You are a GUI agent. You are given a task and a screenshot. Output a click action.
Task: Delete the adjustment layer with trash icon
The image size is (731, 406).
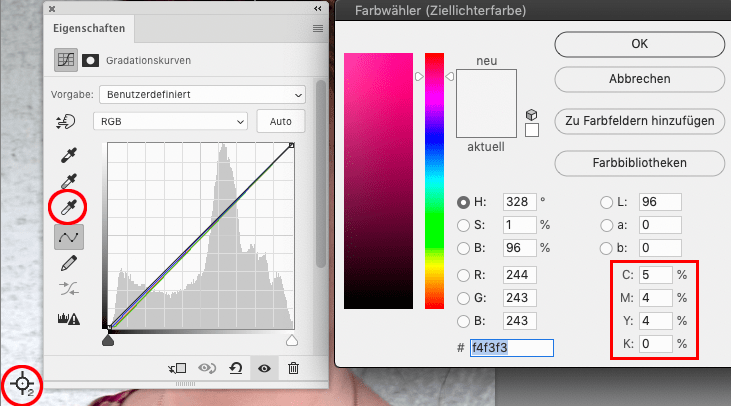tap(293, 368)
